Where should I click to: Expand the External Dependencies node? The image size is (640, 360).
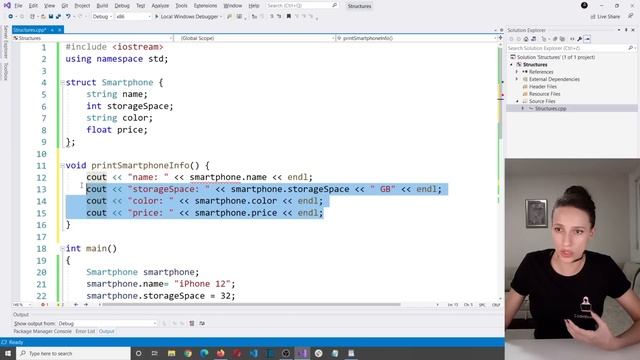517,79
